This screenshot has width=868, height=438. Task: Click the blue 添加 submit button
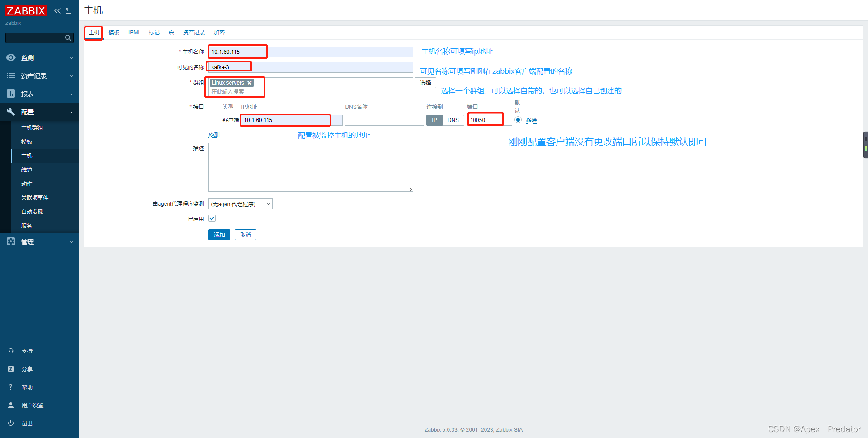point(219,235)
